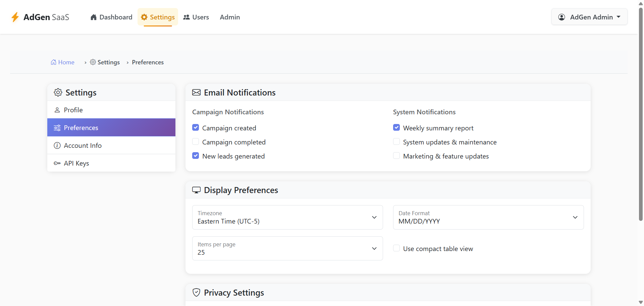644x306 pixels.
Task: Click the Dashboard house icon in navbar
Action: (94, 17)
